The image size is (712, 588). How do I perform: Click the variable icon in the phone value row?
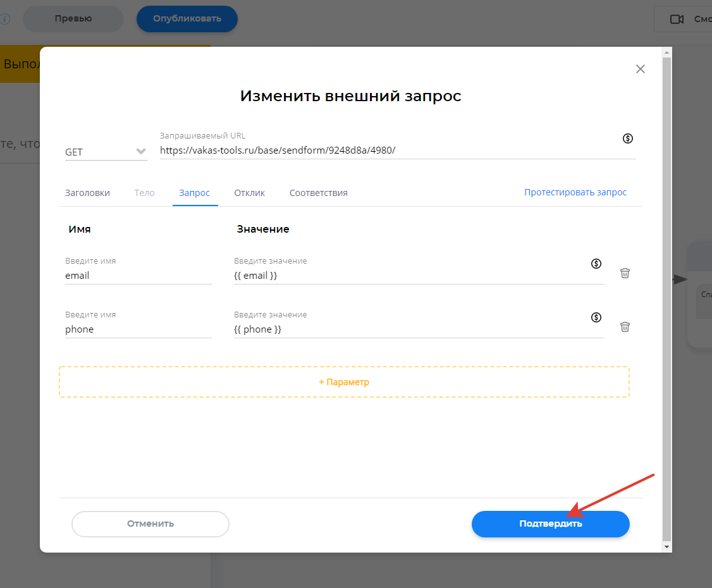click(x=596, y=317)
